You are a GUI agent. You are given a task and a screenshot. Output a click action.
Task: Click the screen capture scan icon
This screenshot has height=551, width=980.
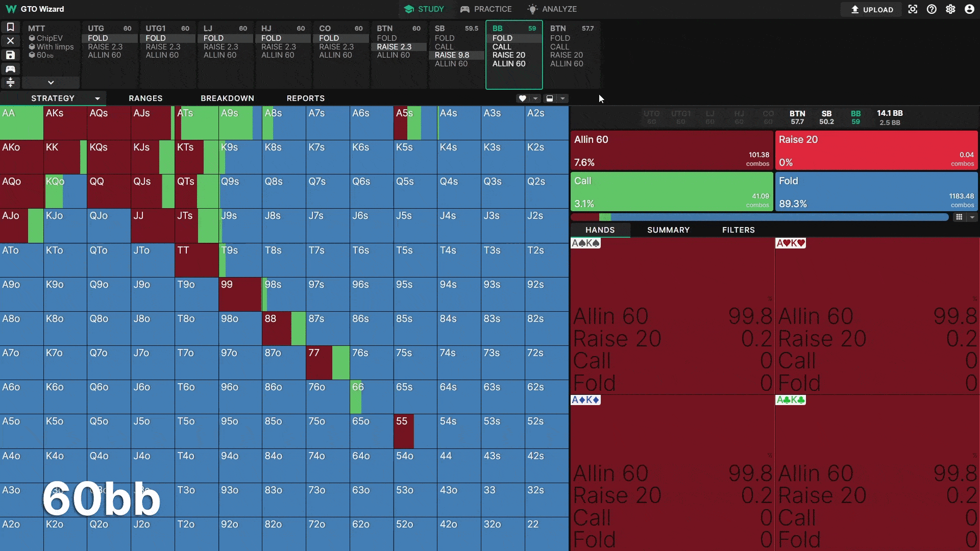coord(913,9)
